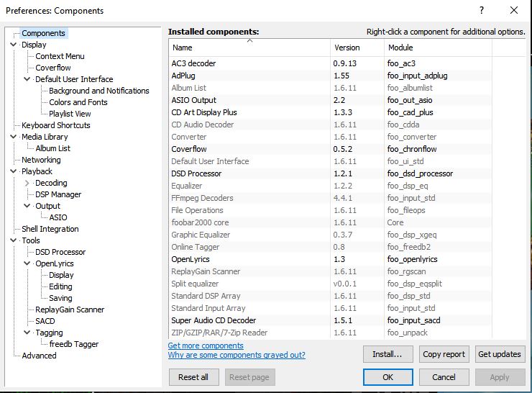Sort components by Module column header

[x=438, y=48]
